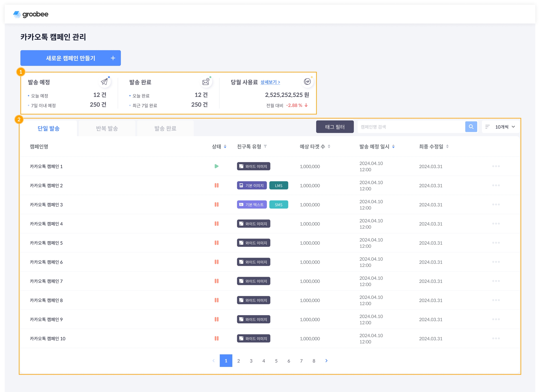Open three-dot menu for 카카오톡 캠페인 1
The height and width of the screenshot is (392, 540).
[x=496, y=166]
